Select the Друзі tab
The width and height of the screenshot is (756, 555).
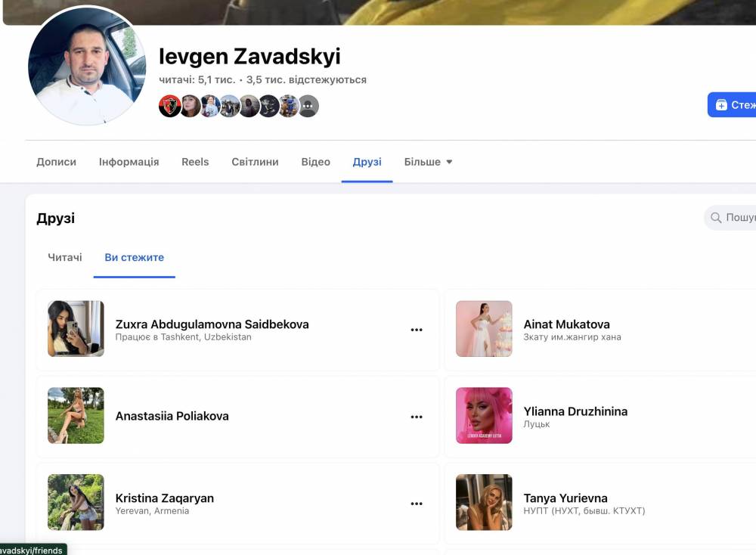click(x=367, y=162)
